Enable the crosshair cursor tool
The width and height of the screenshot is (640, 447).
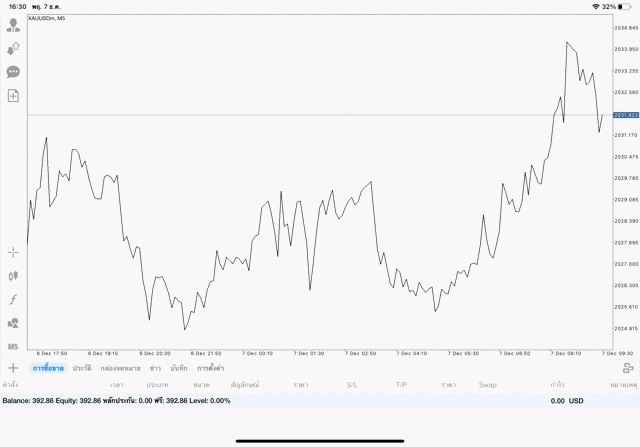[13, 252]
